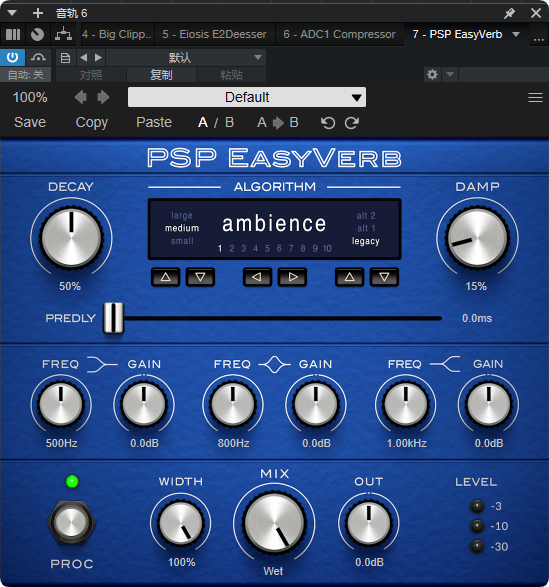Image resolution: width=549 pixels, height=587 pixels.
Task: Click the redo arrow icon
Action: pyautogui.click(x=352, y=123)
